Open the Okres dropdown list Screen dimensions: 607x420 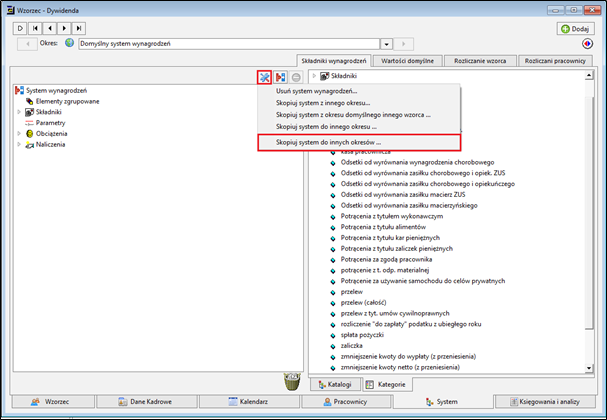(x=386, y=44)
